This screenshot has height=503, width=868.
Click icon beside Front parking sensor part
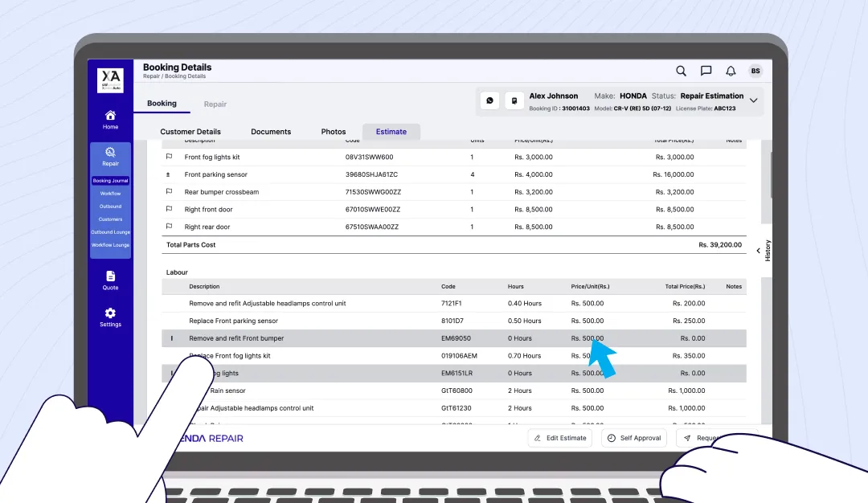tap(168, 174)
